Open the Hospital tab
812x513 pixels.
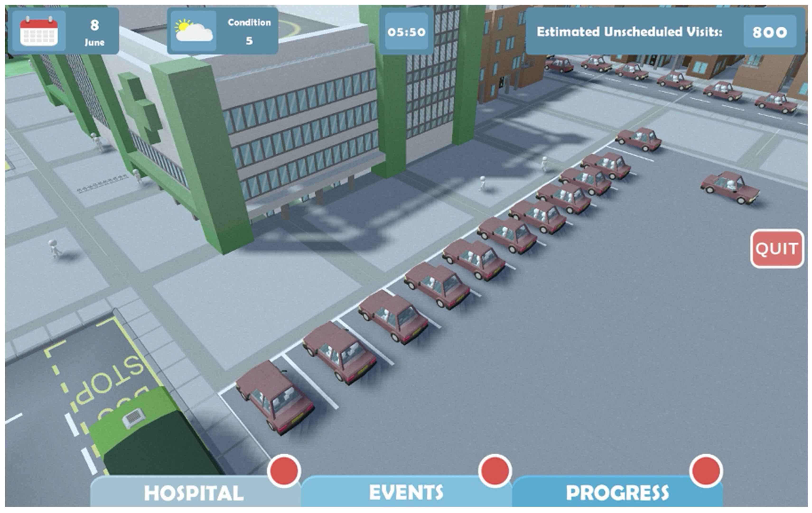pyautogui.click(x=194, y=493)
